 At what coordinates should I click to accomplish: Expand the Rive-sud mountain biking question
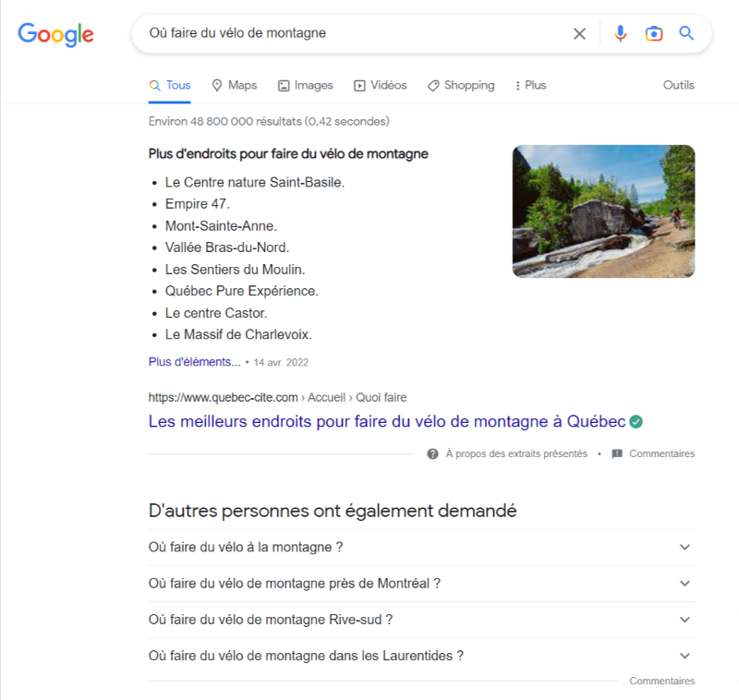(421, 620)
